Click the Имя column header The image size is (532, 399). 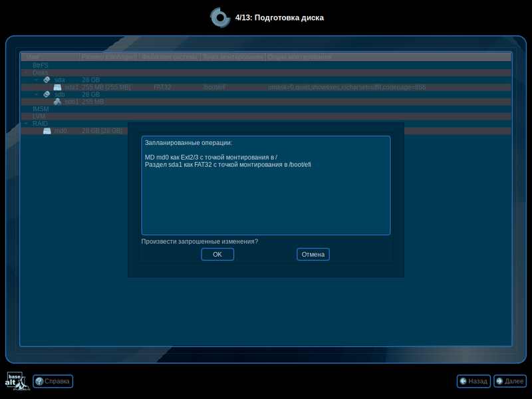click(51, 57)
